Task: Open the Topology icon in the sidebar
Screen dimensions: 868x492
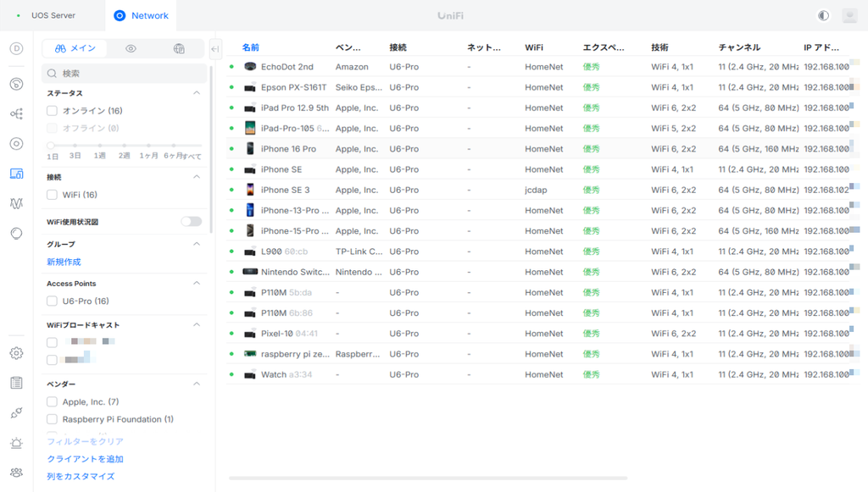Action: (17, 113)
